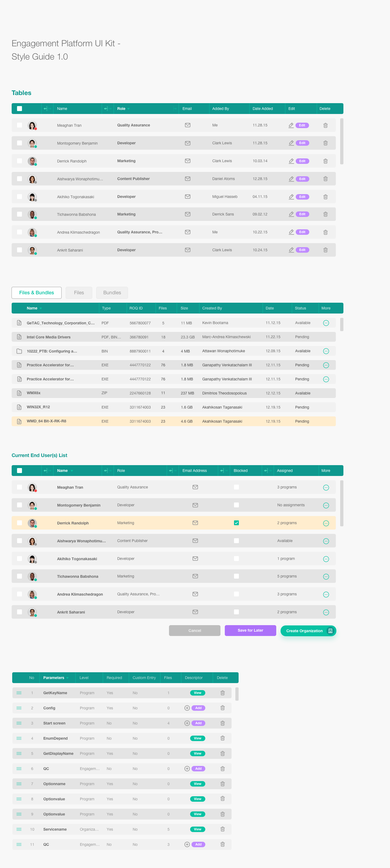
Task: Click Created By cell Dimitrios Theodosopolous
Action: pyautogui.click(x=225, y=393)
